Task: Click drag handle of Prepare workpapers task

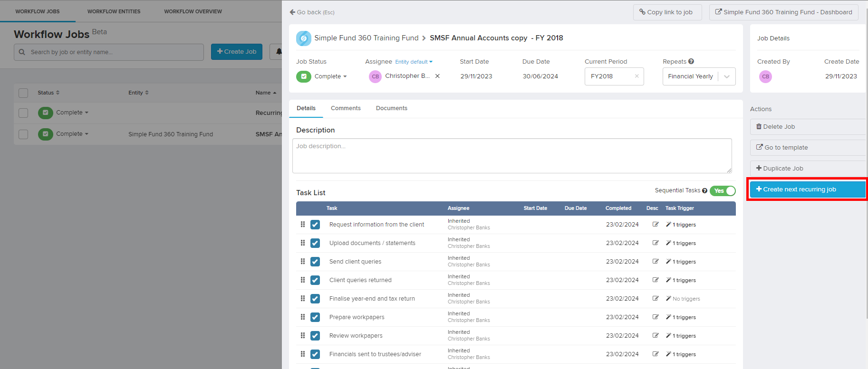Action: point(303,317)
